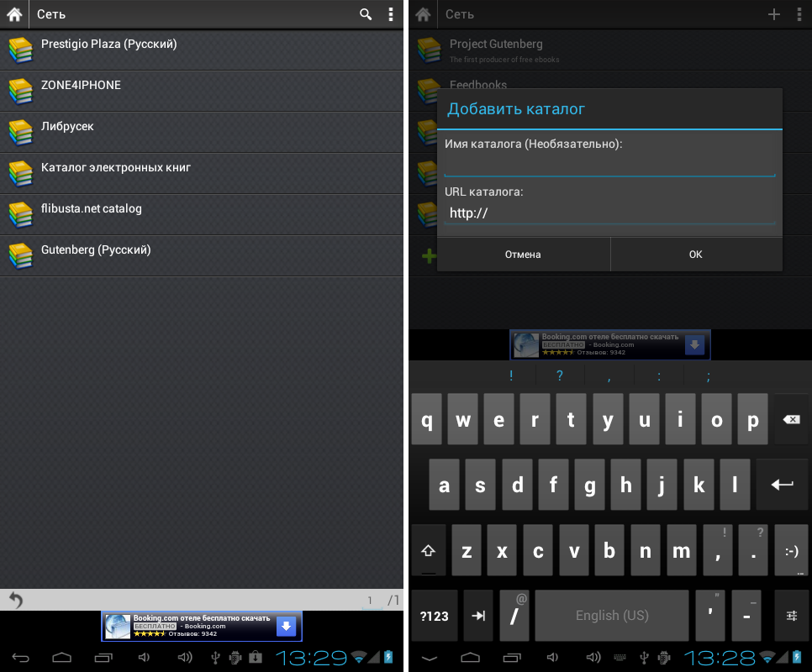Tap the keyboard's tab key
This screenshot has height=672, width=812.
pyautogui.click(x=478, y=616)
